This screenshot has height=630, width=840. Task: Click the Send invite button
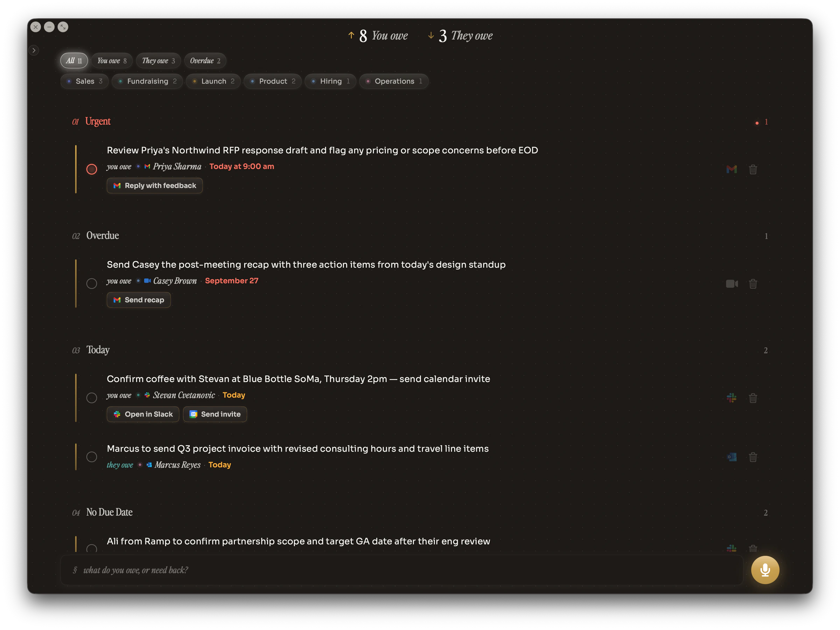(215, 414)
